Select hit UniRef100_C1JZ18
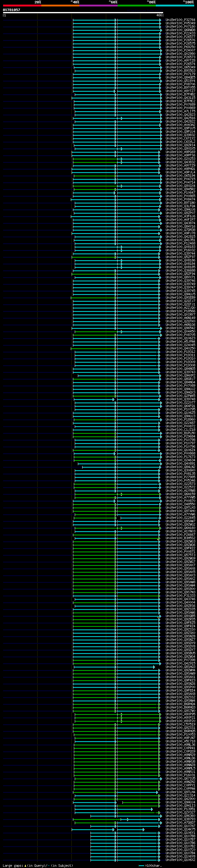This screenshot has height=868, width=197. point(180,430)
